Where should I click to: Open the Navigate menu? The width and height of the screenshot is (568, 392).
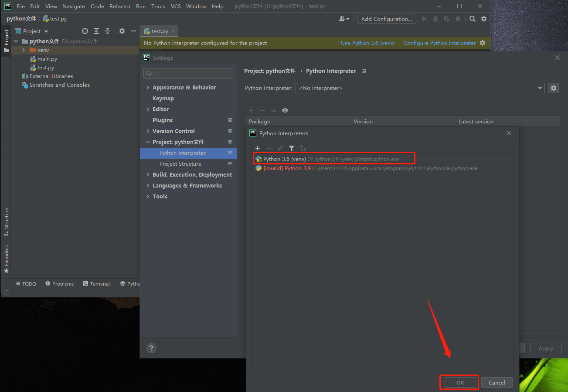74,6
